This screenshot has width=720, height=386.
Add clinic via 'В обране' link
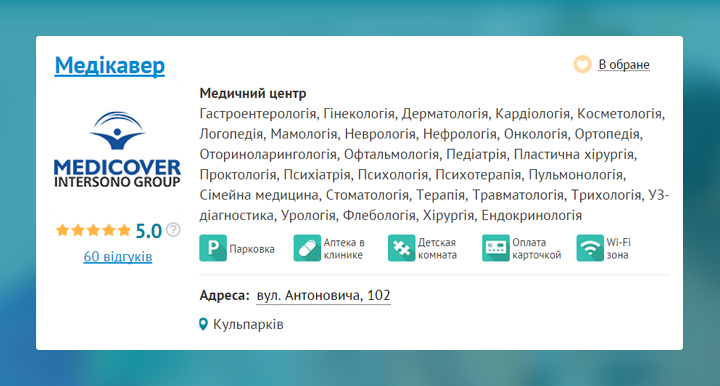click(624, 65)
